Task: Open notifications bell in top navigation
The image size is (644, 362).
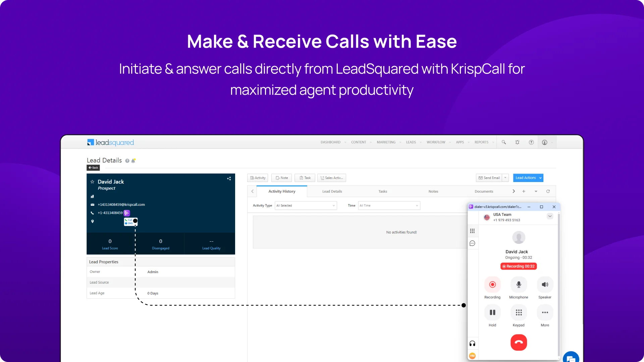Action: click(x=517, y=142)
